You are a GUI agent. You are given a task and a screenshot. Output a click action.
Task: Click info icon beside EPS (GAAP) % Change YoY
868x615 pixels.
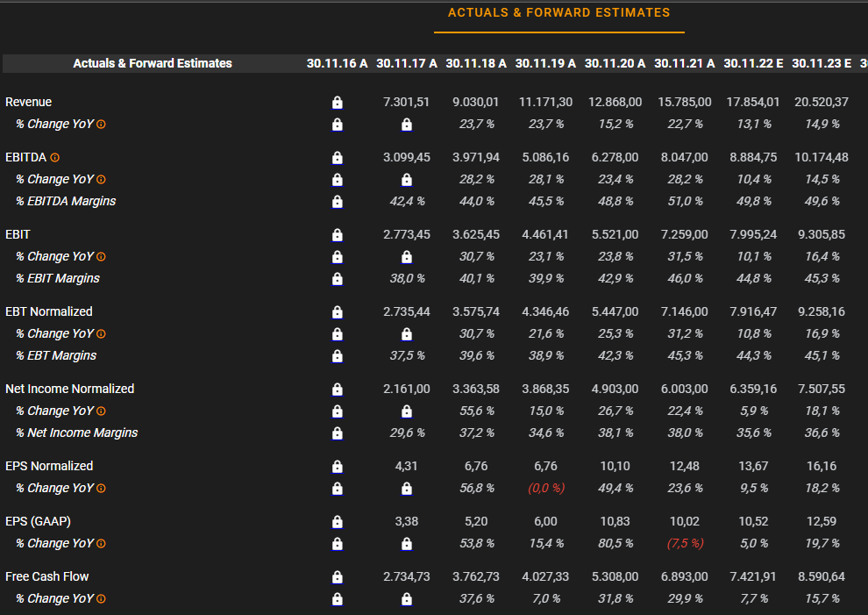coord(101,544)
